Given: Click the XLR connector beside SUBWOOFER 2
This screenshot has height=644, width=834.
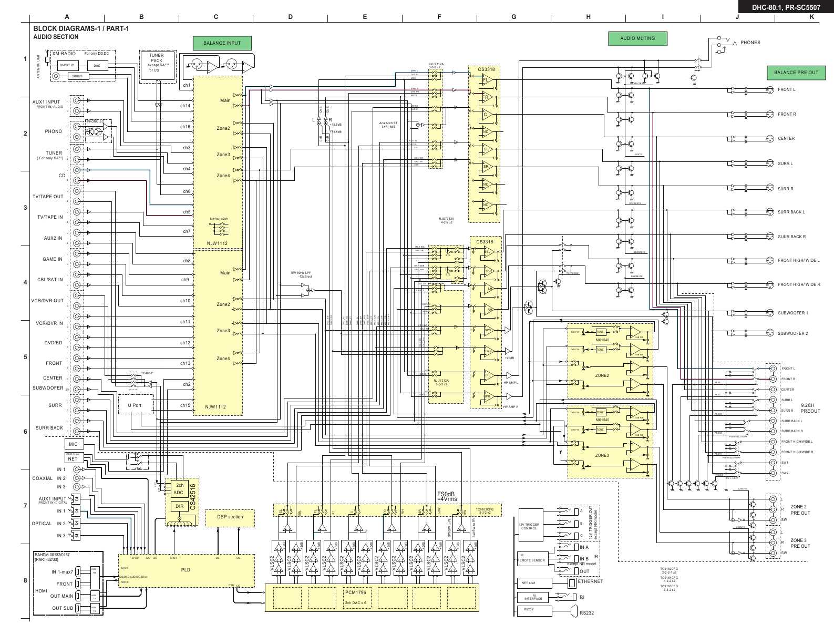Looking at the screenshot, I should 770,333.
